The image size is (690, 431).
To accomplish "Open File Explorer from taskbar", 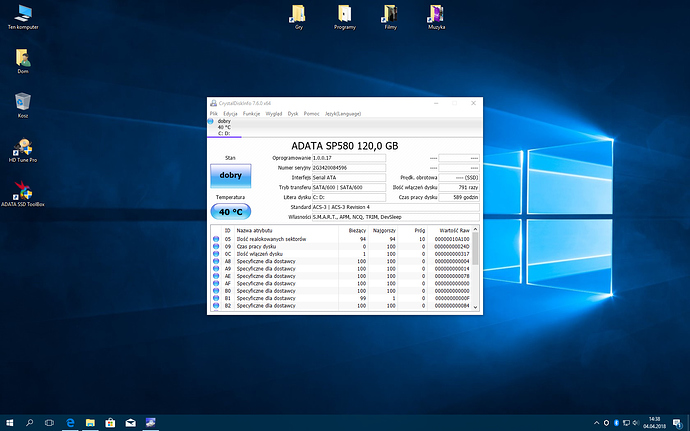I will point(90,423).
